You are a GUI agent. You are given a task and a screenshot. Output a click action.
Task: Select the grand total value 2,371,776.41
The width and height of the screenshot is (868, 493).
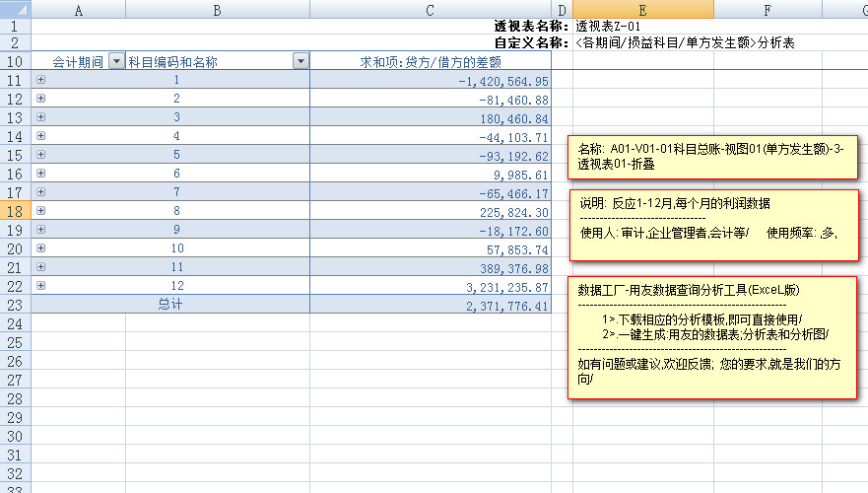[x=430, y=306]
